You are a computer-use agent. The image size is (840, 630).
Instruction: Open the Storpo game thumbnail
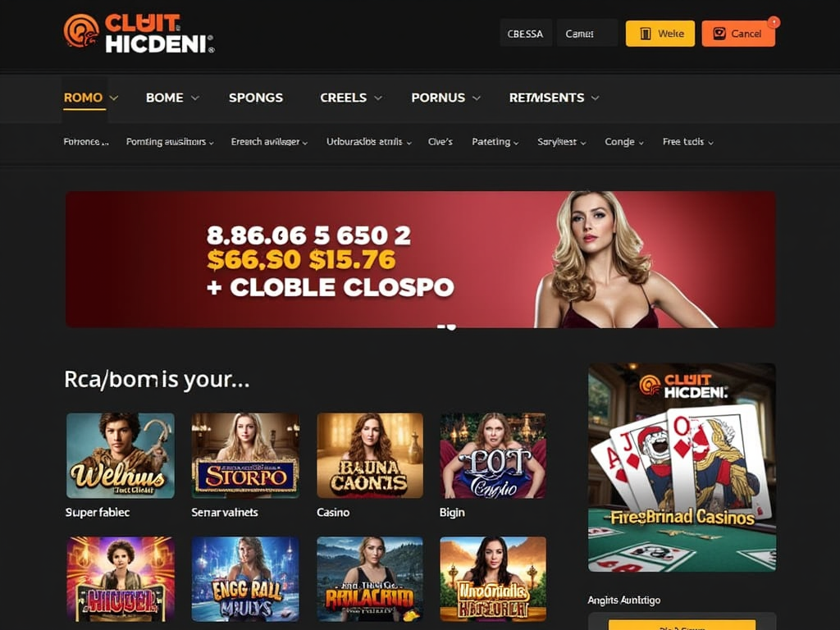tap(245, 455)
